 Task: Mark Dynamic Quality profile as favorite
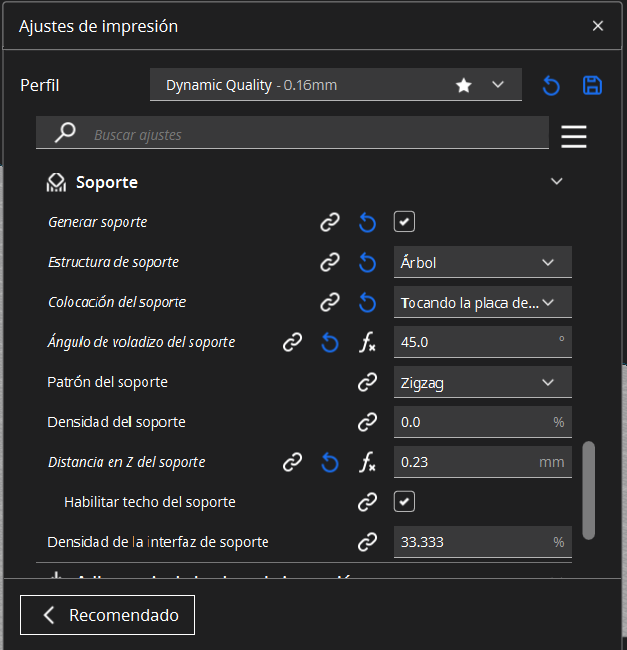point(464,85)
